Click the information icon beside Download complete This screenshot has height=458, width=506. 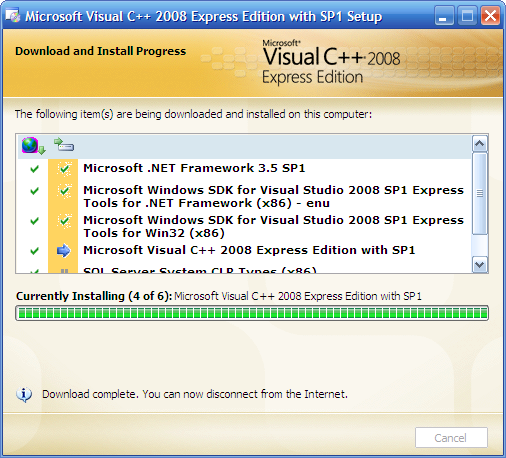(x=24, y=395)
